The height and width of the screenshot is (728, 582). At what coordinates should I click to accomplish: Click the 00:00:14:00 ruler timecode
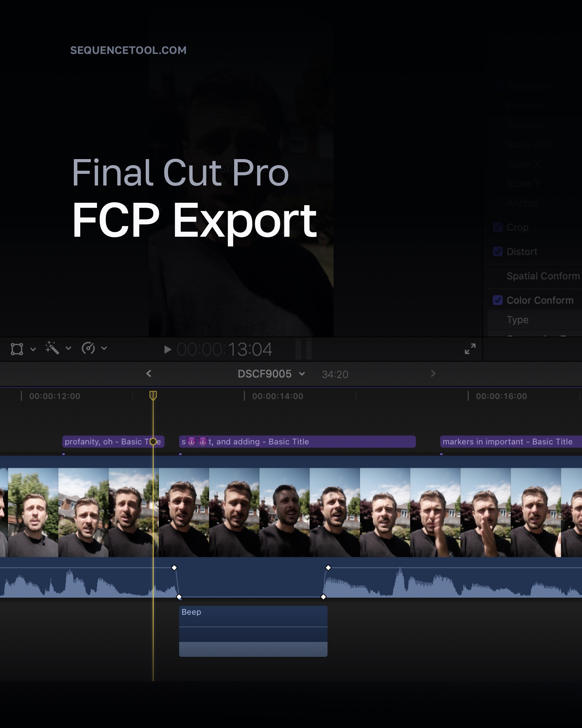(x=278, y=396)
